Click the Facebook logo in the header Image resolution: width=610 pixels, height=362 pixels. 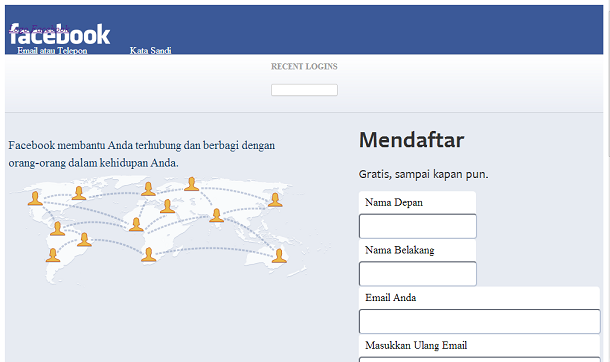[x=60, y=34]
